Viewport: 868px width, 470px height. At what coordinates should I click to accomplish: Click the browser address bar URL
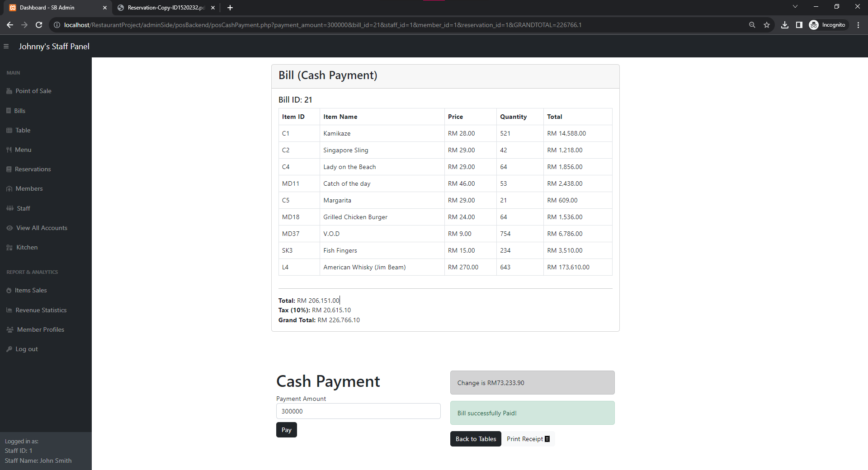click(x=323, y=25)
